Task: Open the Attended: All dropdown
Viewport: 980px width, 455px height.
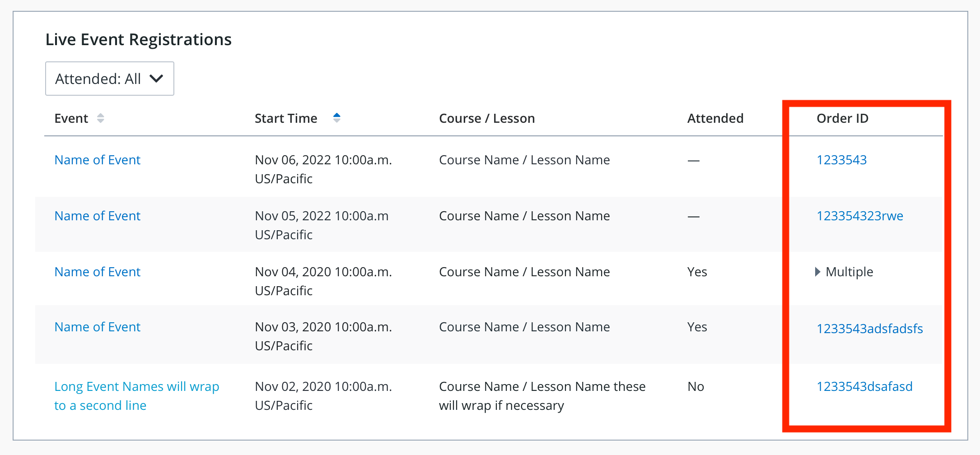Action: click(x=110, y=79)
